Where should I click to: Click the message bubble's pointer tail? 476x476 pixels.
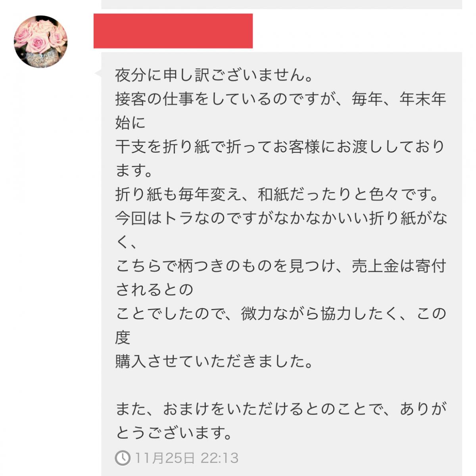[98, 73]
